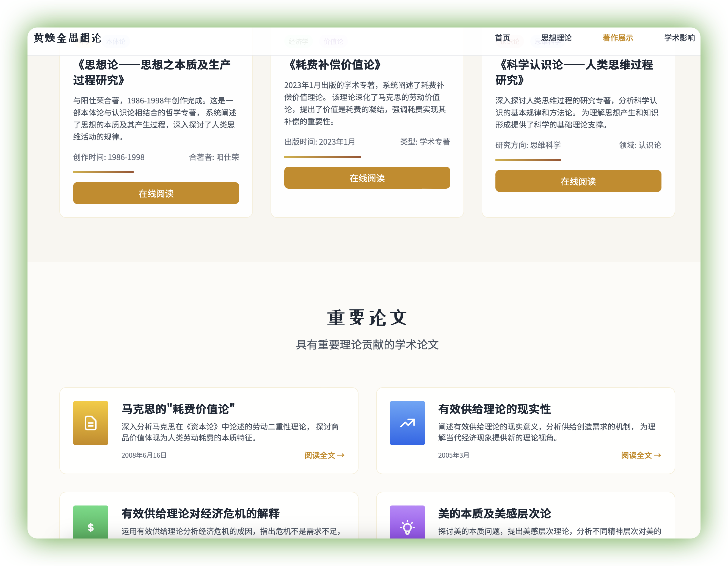Open 阅读全文 for 有效供给理论的现实性

(636, 455)
